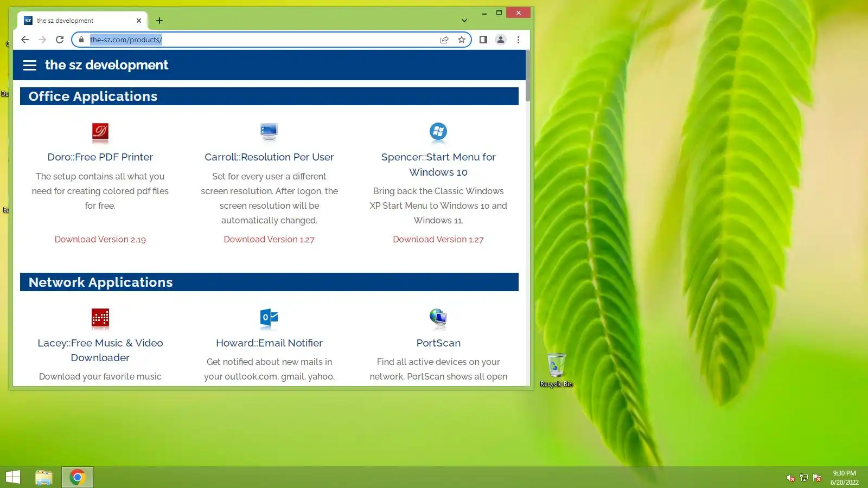Screen dimensions: 868x488
Task: Open the Doro::Free PDF Printer link
Action: click(x=100, y=157)
